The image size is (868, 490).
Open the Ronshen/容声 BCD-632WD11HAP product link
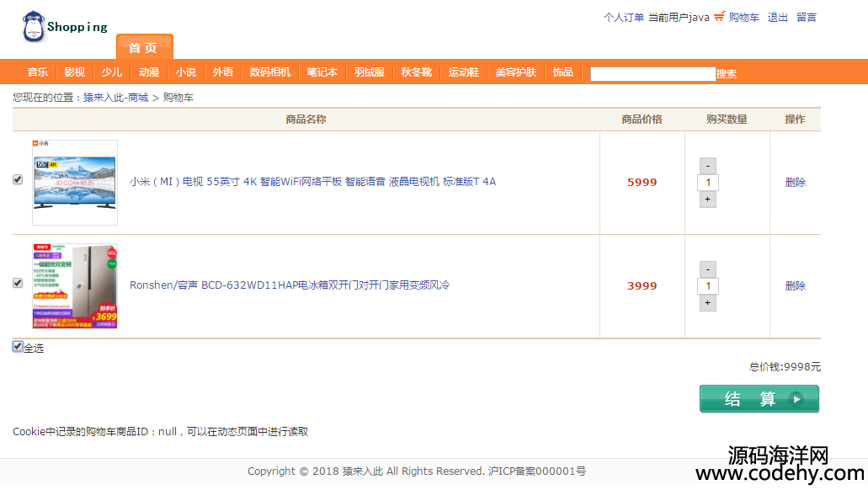pos(290,285)
